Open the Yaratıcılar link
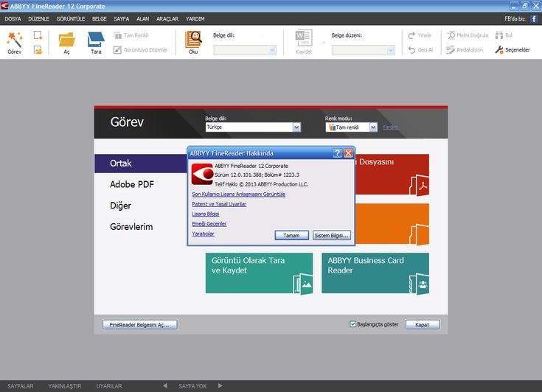The image size is (542, 392). click(x=203, y=234)
